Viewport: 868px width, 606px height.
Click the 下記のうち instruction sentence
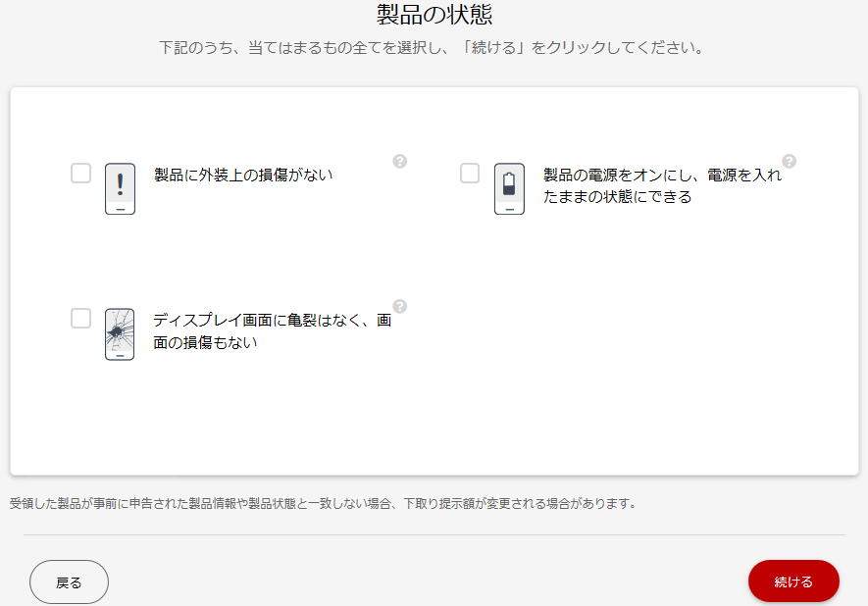[x=433, y=48]
